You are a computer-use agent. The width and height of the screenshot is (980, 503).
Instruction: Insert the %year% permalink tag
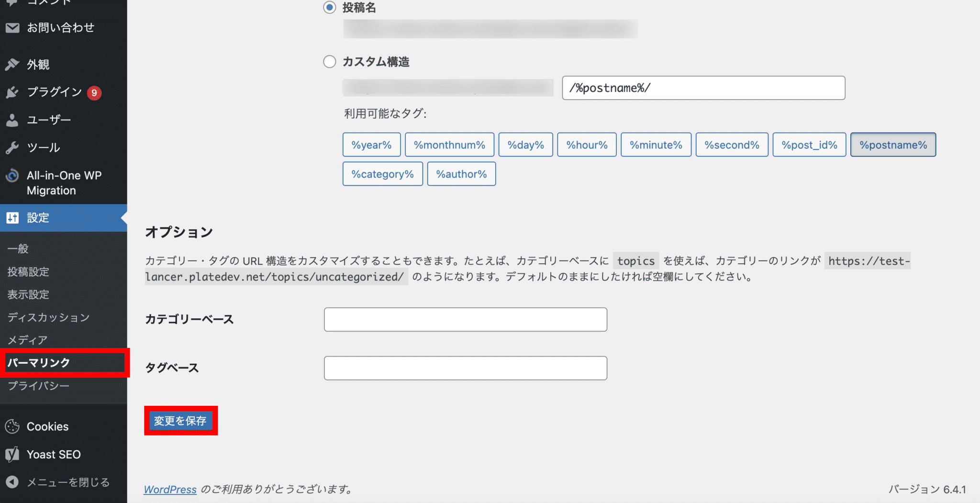pos(371,145)
